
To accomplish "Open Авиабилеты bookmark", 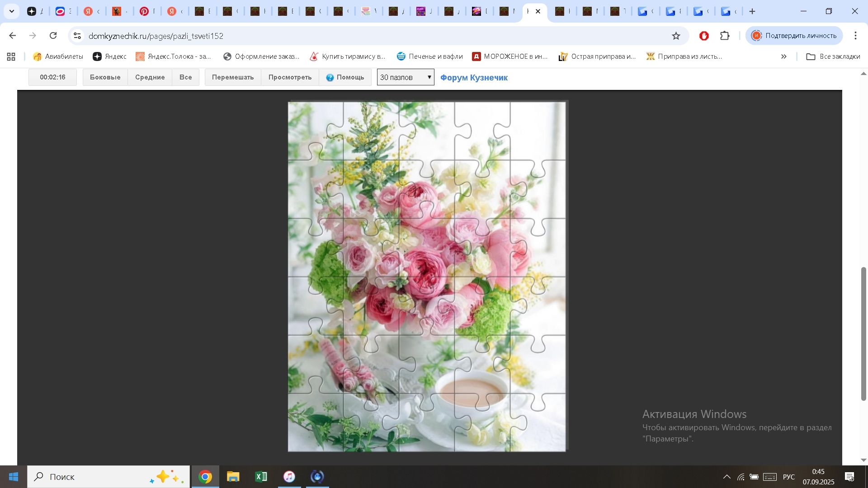I will (x=58, y=56).
